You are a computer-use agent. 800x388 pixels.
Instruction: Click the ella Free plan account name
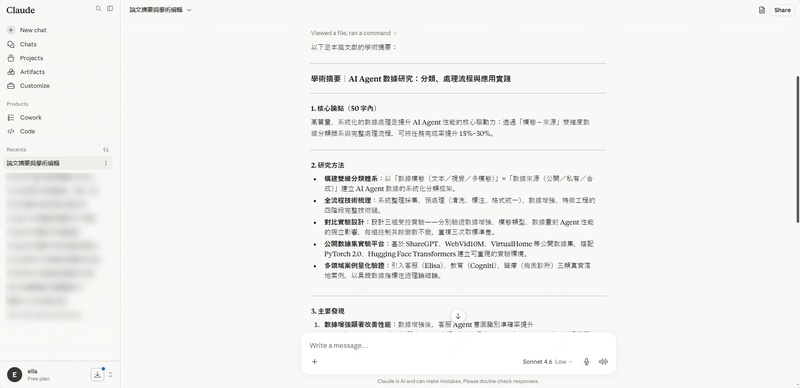38,375
